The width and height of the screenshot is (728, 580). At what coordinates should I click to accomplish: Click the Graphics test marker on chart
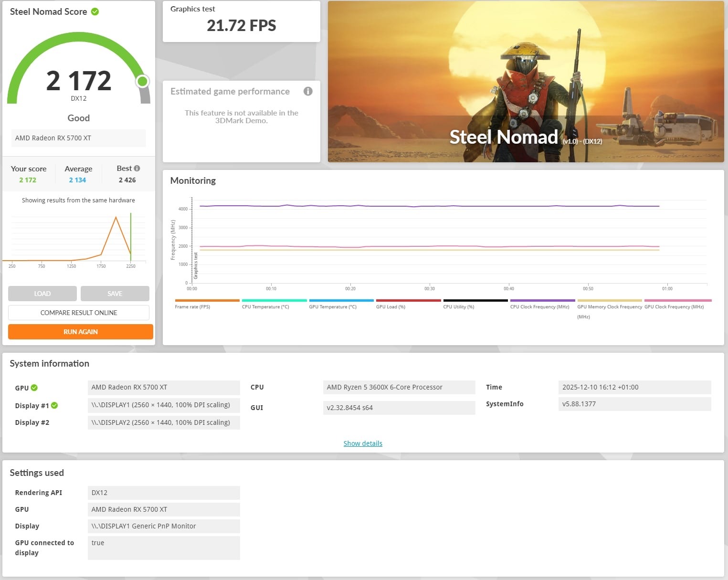(195, 266)
